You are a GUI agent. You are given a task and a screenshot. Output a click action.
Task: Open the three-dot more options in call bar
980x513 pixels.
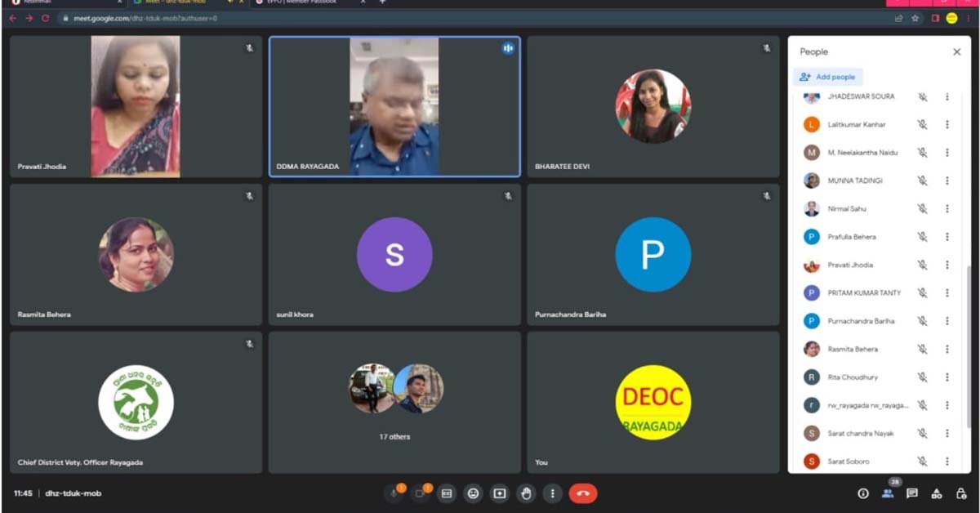[x=553, y=493]
